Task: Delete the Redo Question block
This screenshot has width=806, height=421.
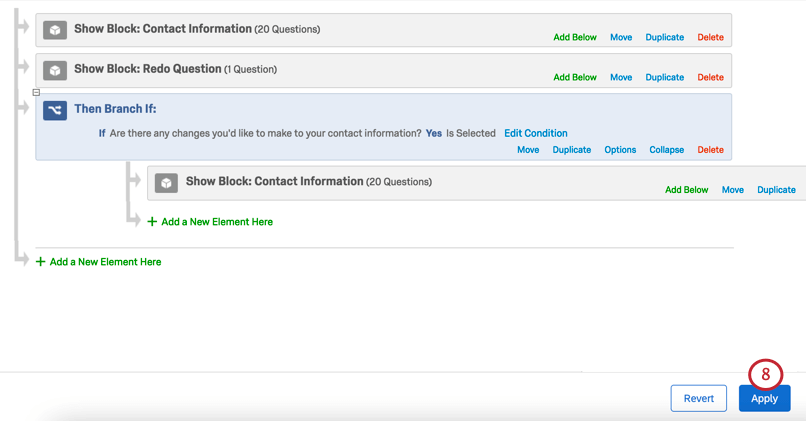Action: [710, 77]
